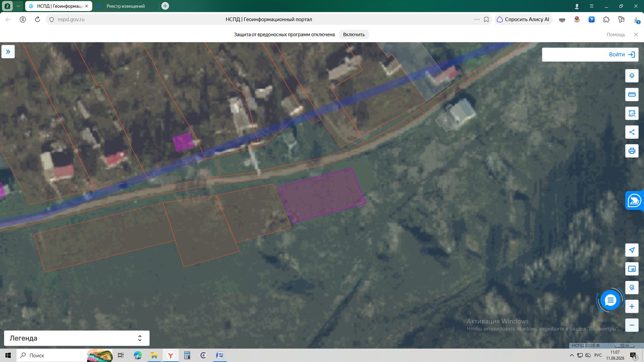
Task: Open Microsoft Word from the taskbar
Action: (x=219, y=355)
